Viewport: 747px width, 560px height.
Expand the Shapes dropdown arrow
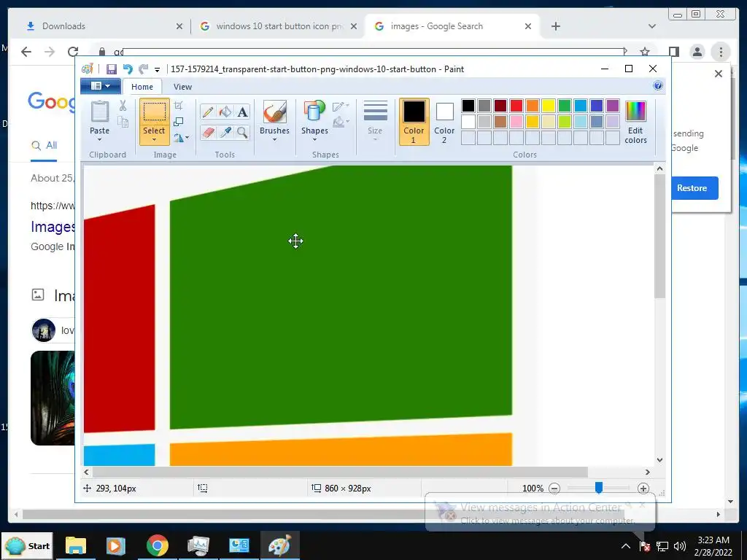(x=314, y=139)
